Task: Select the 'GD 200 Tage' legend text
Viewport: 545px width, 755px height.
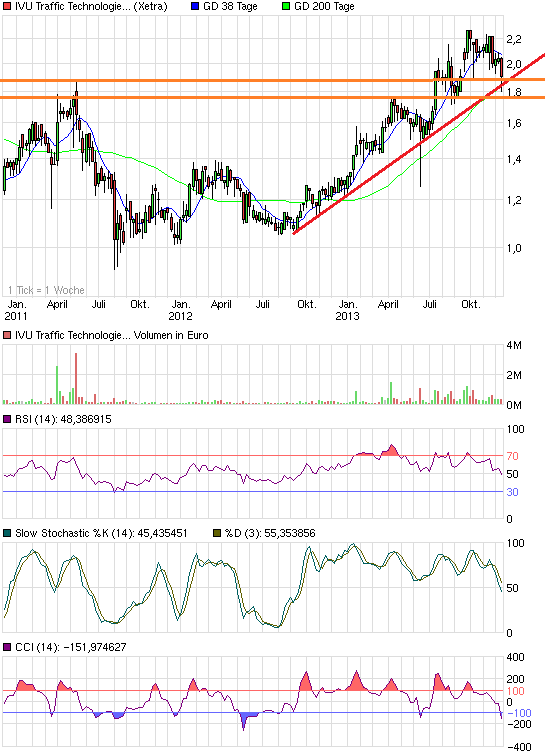Action: [324, 7]
